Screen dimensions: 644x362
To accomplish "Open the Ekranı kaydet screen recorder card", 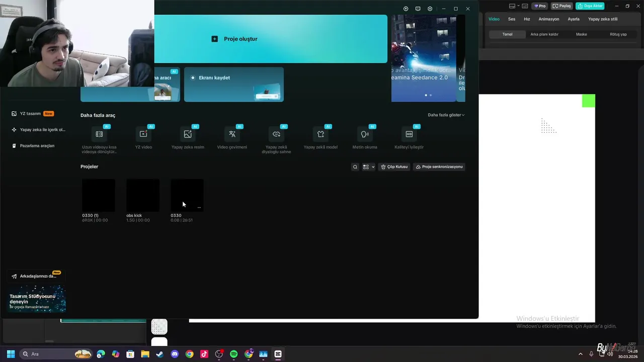I will pyautogui.click(x=234, y=84).
